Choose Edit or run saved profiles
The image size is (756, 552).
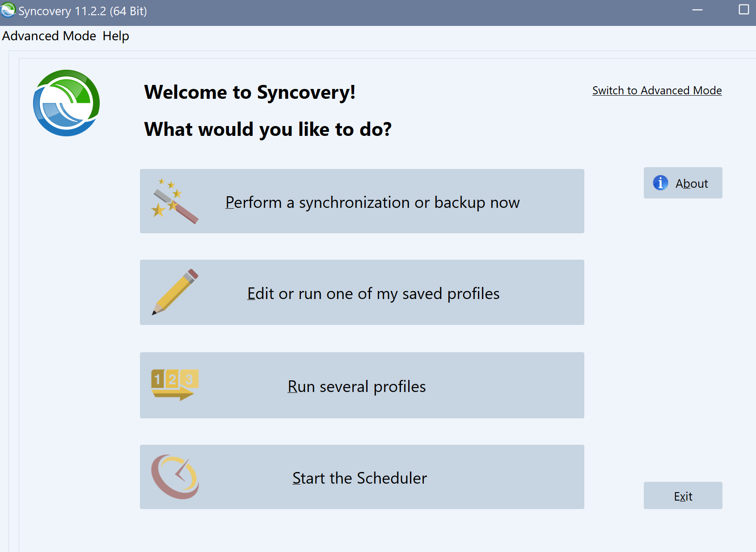point(362,292)
